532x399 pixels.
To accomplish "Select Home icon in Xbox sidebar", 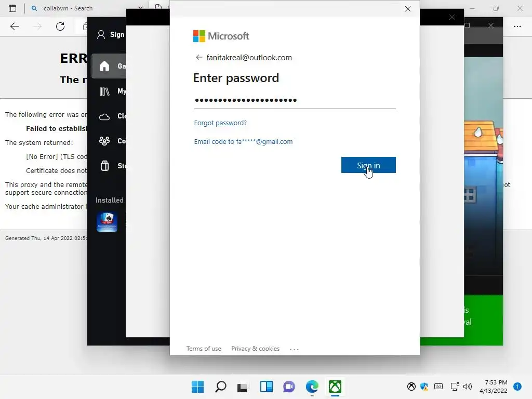I will [x=104, y=66].
